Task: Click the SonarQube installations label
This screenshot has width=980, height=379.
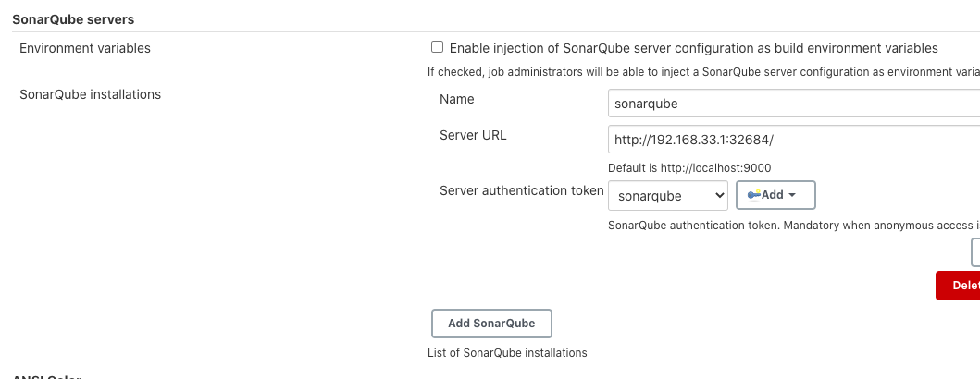Action: pyautogui.click(x=90, y=94)
